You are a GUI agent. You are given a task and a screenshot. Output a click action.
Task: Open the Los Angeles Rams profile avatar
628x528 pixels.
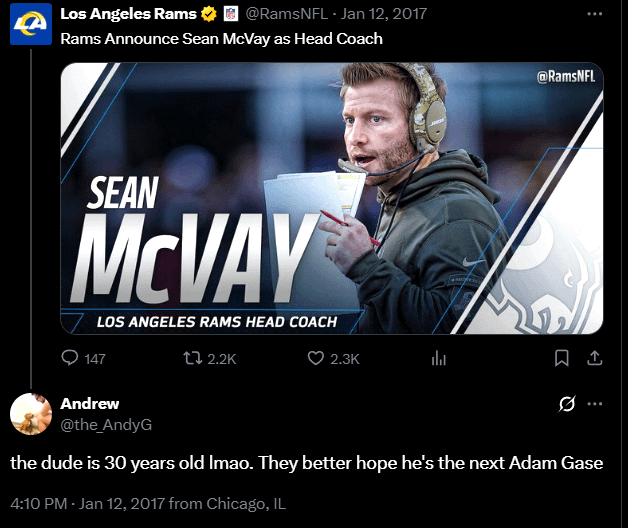(x=31, y=24)
